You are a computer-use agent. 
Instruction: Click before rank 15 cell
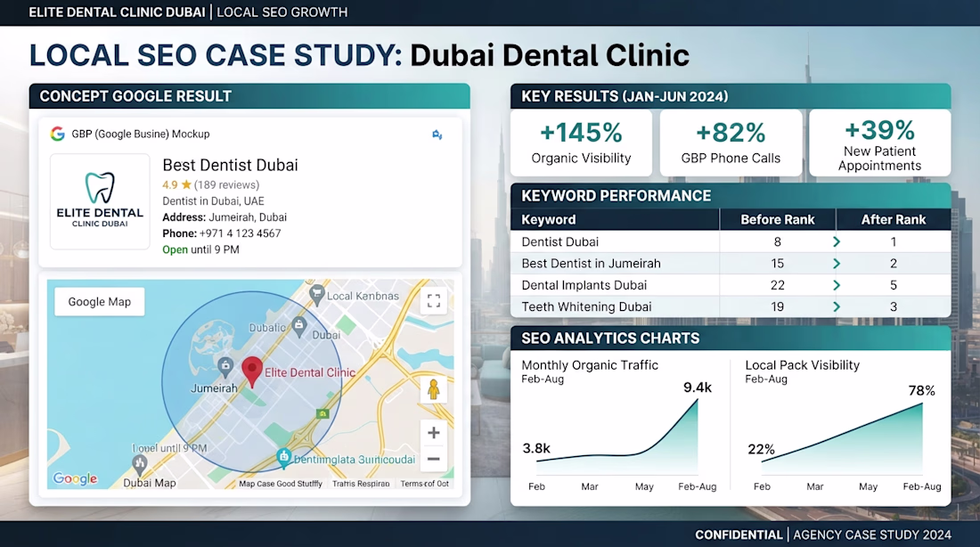coord(778,264)
